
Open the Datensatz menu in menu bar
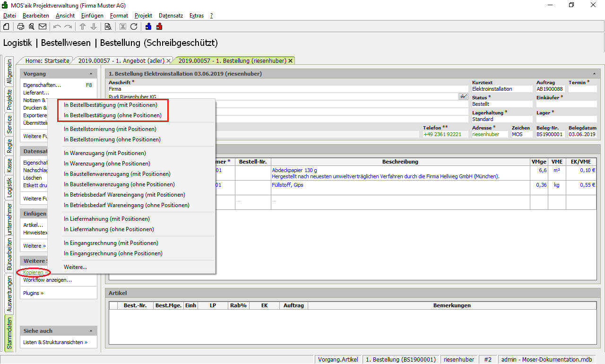[x=171, y=16]
